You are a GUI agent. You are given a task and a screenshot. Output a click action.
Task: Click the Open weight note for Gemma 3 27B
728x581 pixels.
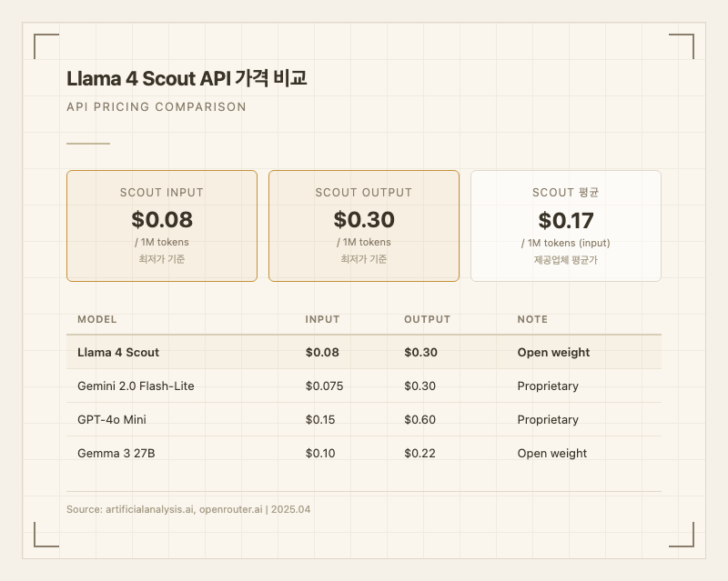(552, 453)
